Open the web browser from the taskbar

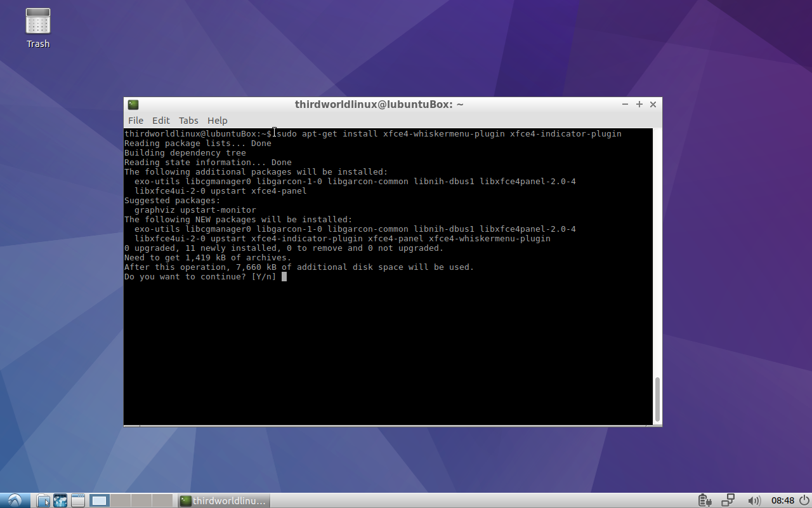point(60,500)
